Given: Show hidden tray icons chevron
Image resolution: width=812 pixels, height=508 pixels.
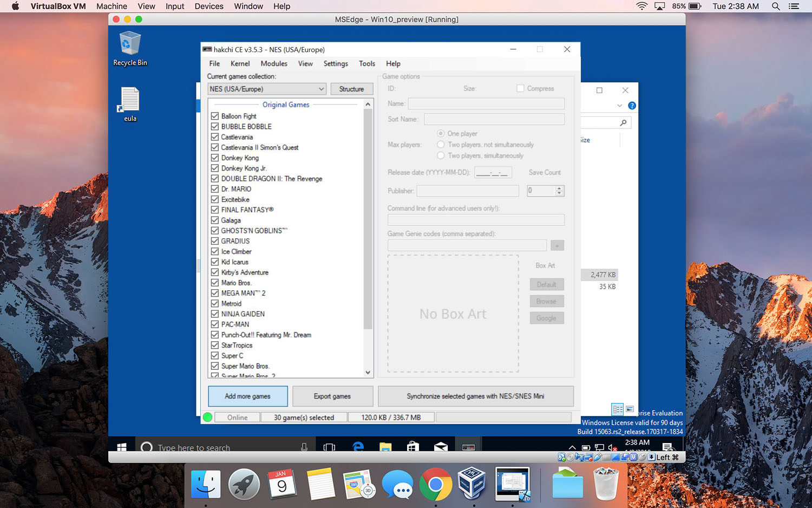Looking at the screenshot, I should point(572,447).
